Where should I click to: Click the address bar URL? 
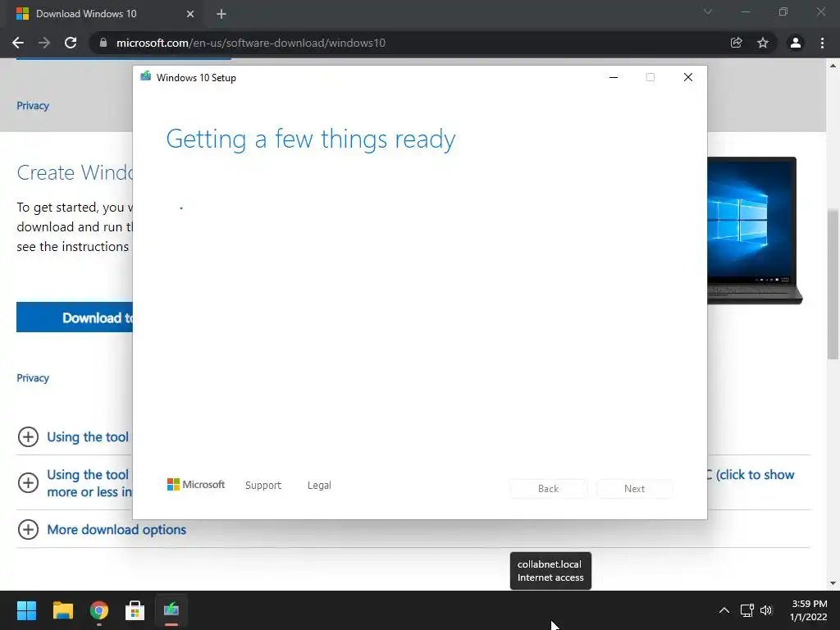(x=251, y=43)
